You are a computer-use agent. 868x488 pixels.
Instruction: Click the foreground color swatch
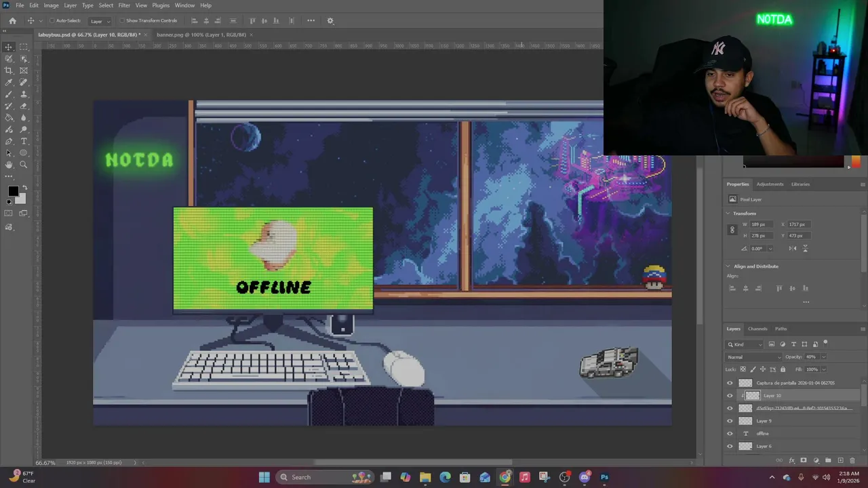pos(13,192)
